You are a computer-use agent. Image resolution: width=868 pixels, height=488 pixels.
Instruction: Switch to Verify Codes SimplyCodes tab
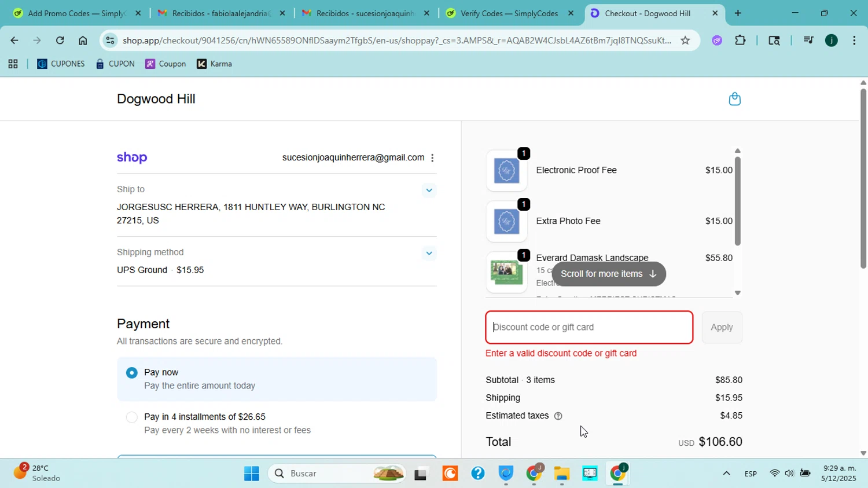point(509,13)
